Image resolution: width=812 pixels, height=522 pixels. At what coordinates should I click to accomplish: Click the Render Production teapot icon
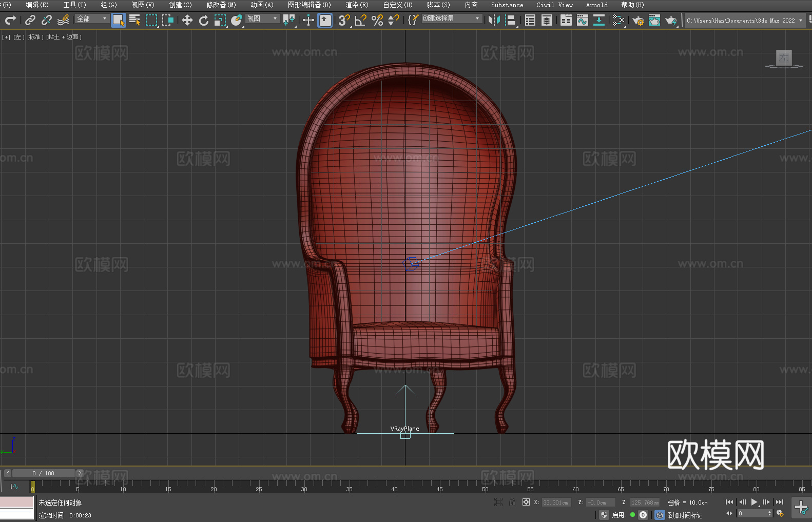tap(671, 20)
